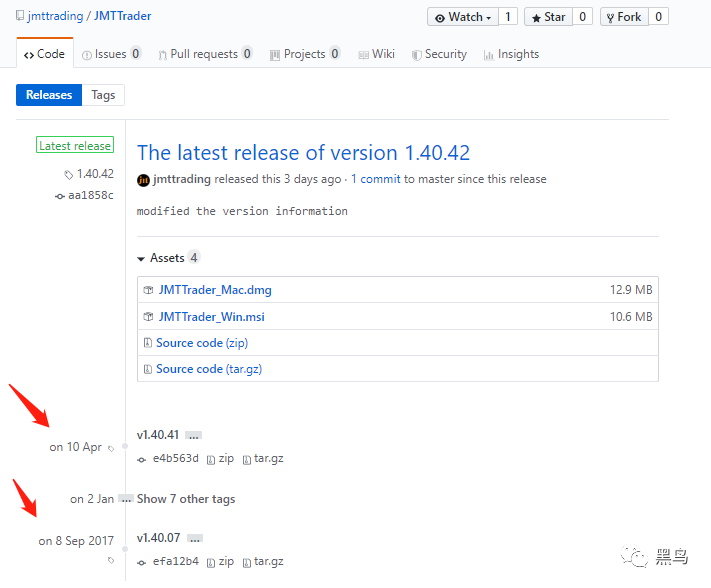Click the 12.9 MB file size
711x588 pixels.
click(x=631, y=290)
